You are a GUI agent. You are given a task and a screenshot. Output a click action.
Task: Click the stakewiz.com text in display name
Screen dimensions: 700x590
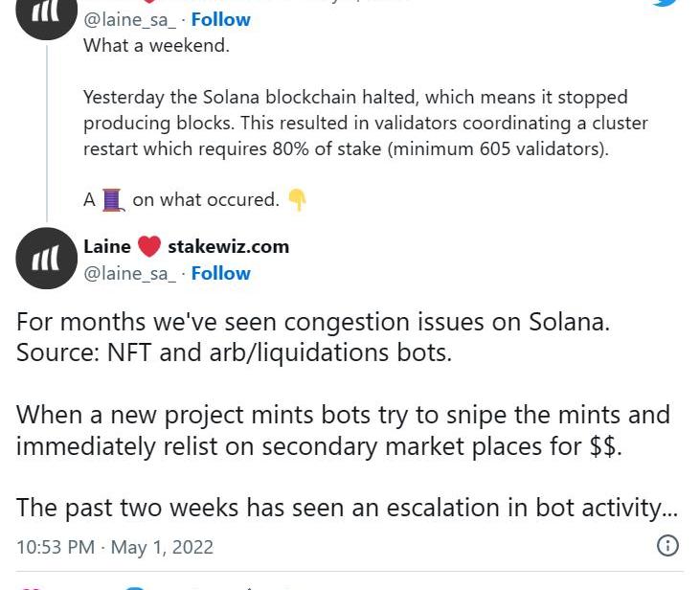pos(228,246)
